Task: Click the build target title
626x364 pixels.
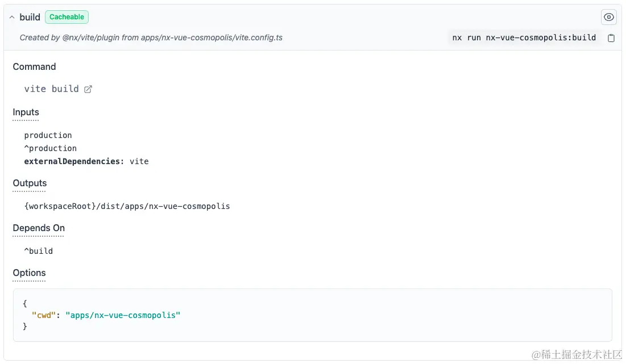Action: (30, 17)
